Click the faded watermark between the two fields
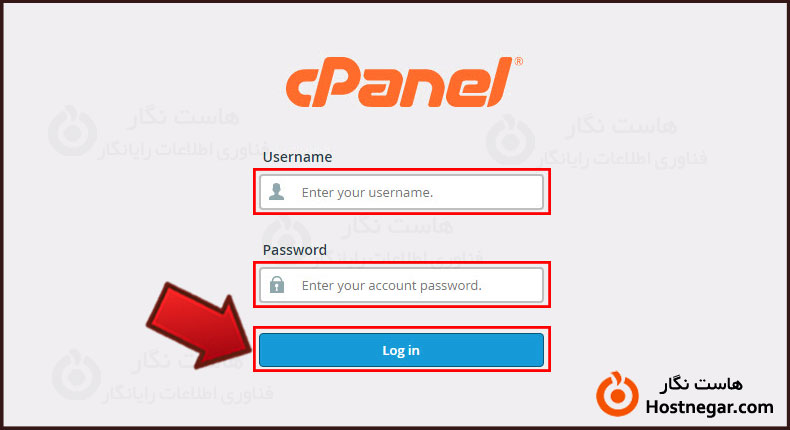Viewport: 790px width, 430px height. click(373, 238)
